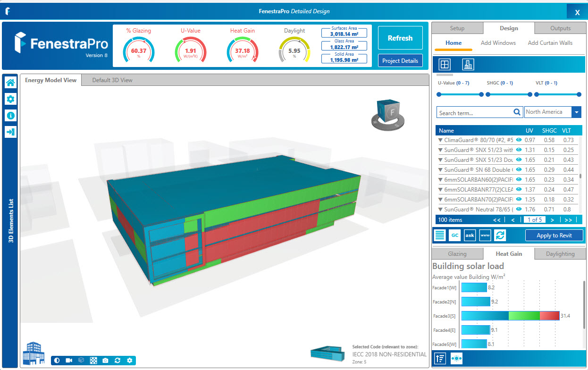The width and height of the screenshot is (588, 370).
Task: Jump to first page of glazing list
Action: [x=496, y=220]
